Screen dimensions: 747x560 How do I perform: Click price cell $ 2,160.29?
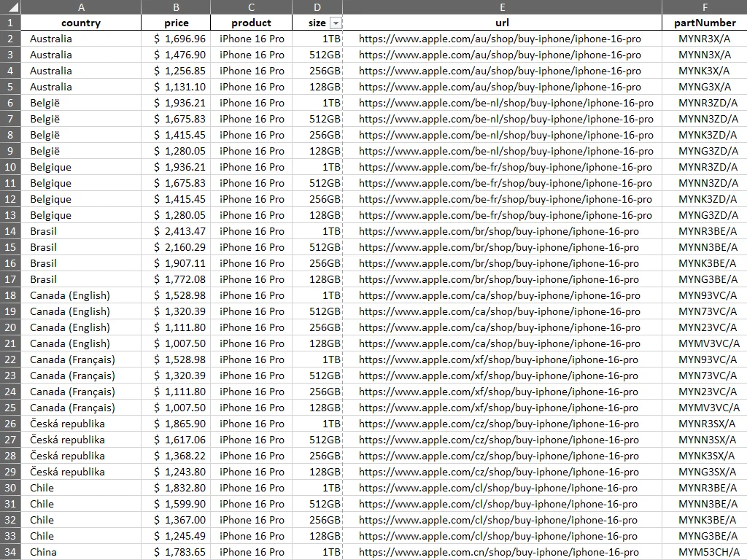click(176, 247)
